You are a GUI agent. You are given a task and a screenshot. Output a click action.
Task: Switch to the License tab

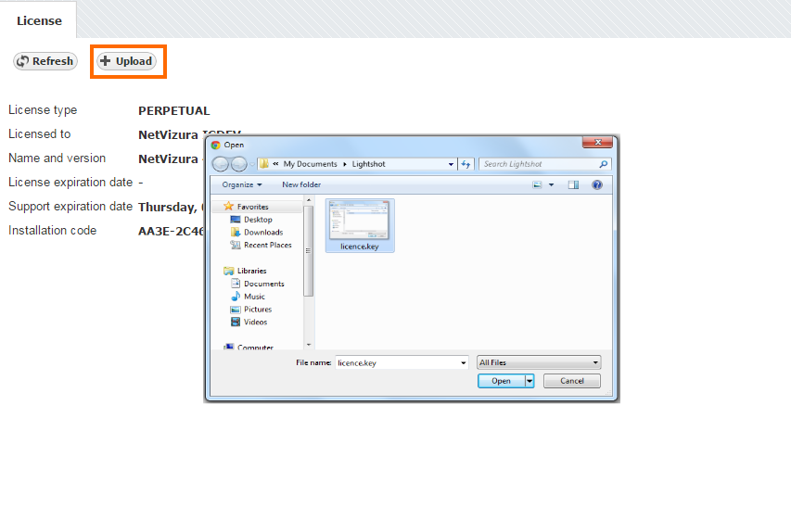click(39, 20)
